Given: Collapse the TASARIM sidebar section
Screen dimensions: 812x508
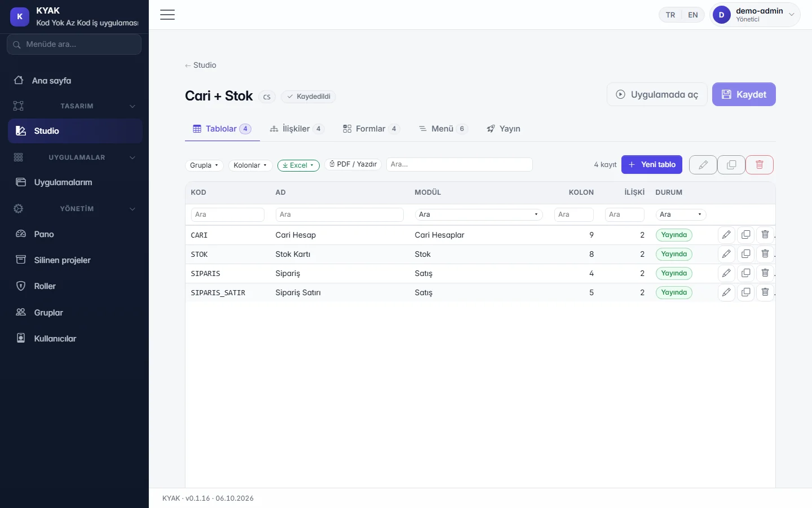Looking at the screenshot, I should point(74,106).
